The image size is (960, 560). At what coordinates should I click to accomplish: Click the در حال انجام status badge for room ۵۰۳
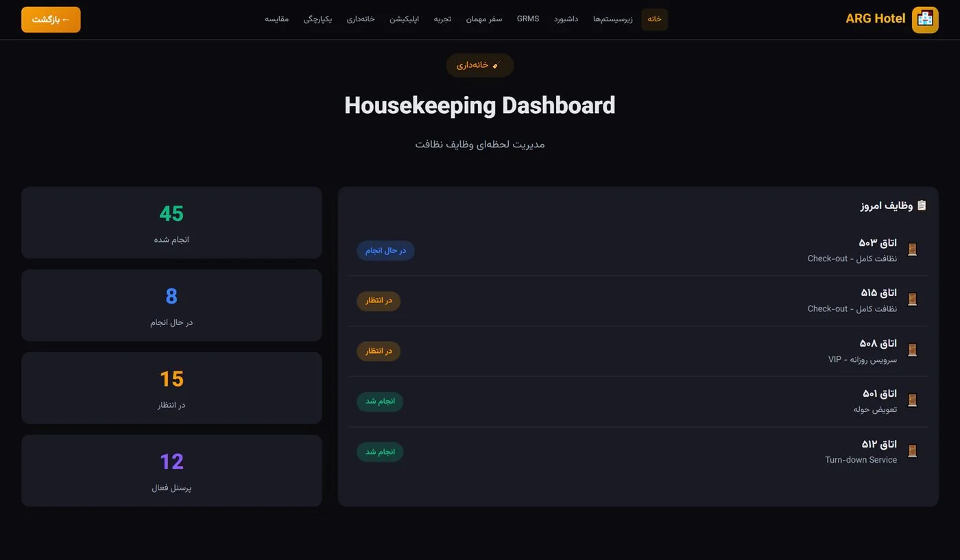[x=385, y=250]
